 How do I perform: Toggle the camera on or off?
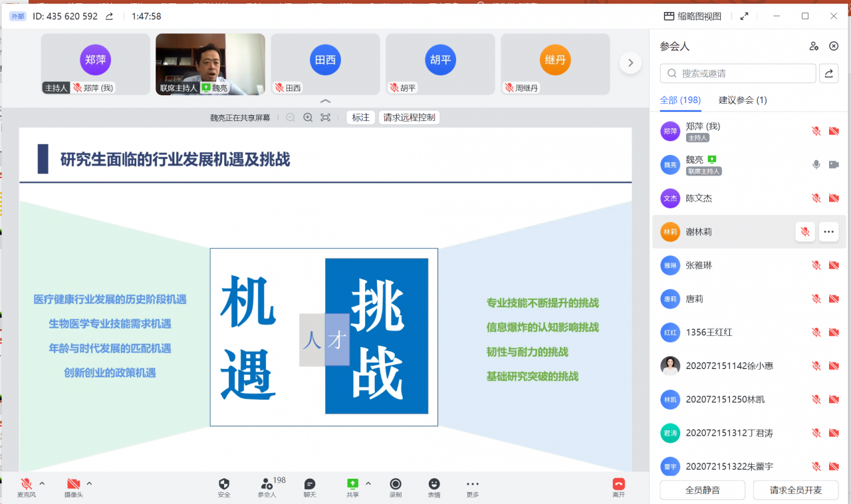74,484
